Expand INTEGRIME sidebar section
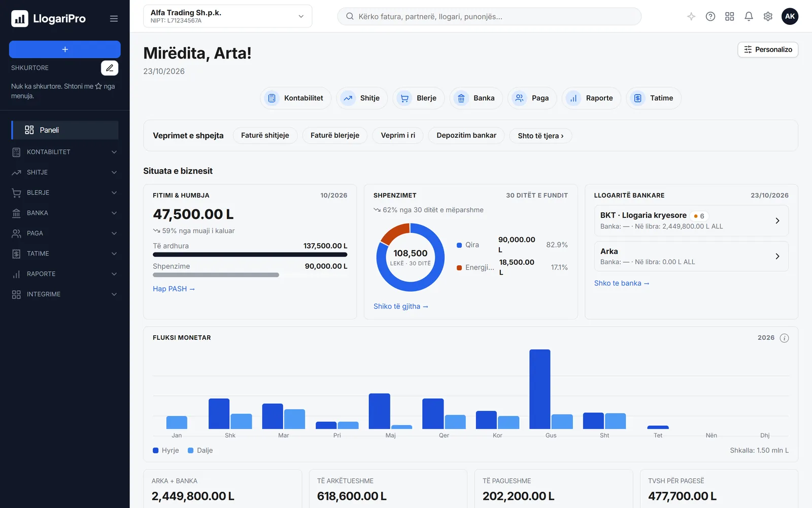This screenshot has width=812, height=508. (65, 294)
